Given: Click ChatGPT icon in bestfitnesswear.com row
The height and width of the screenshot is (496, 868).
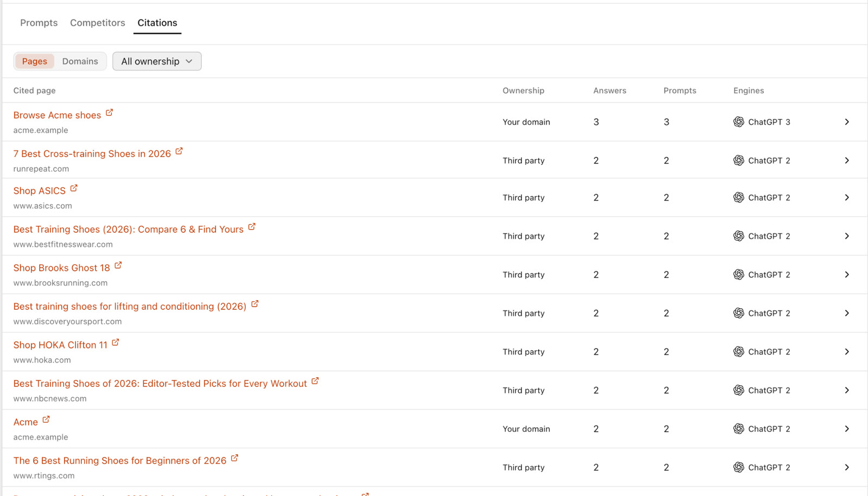Looking at the screenshot, I should click(738, 236).
